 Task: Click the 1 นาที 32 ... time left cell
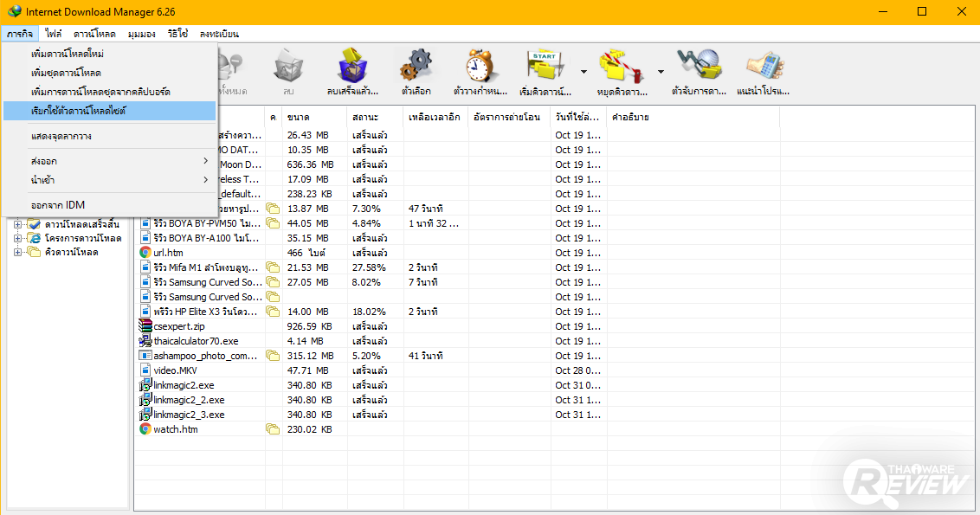pyautogui.click(x=434, y=223)
